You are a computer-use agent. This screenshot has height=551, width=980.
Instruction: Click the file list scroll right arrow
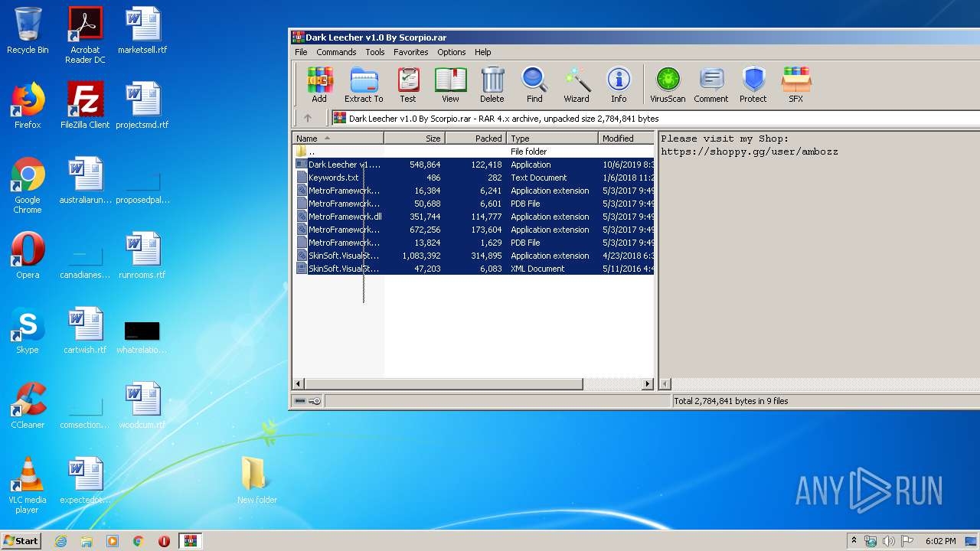[648, 383]
